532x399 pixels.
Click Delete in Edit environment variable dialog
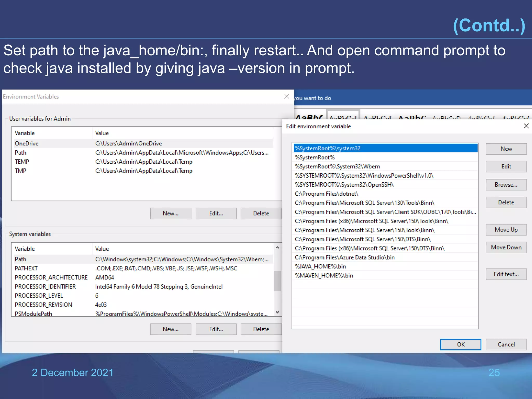click(506, 202)
